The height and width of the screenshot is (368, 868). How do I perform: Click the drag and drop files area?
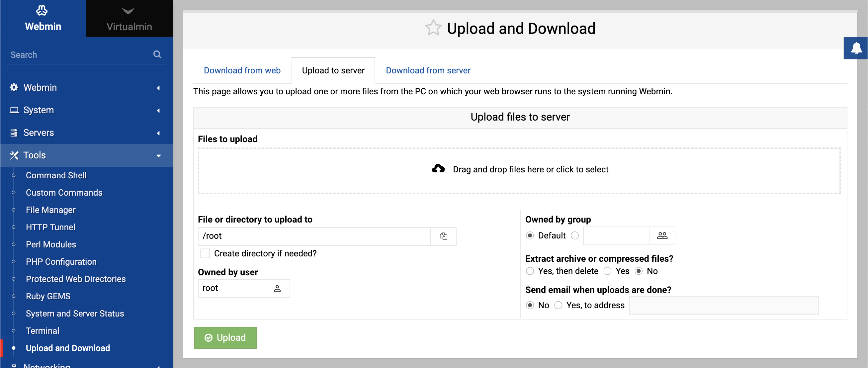[519, 170]
